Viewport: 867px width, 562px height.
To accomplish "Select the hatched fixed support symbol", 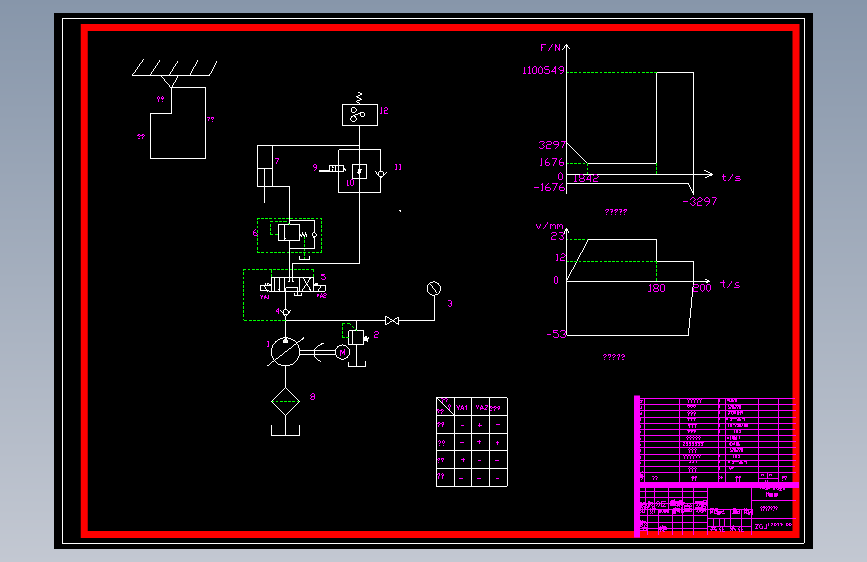I will pos(174,68).
